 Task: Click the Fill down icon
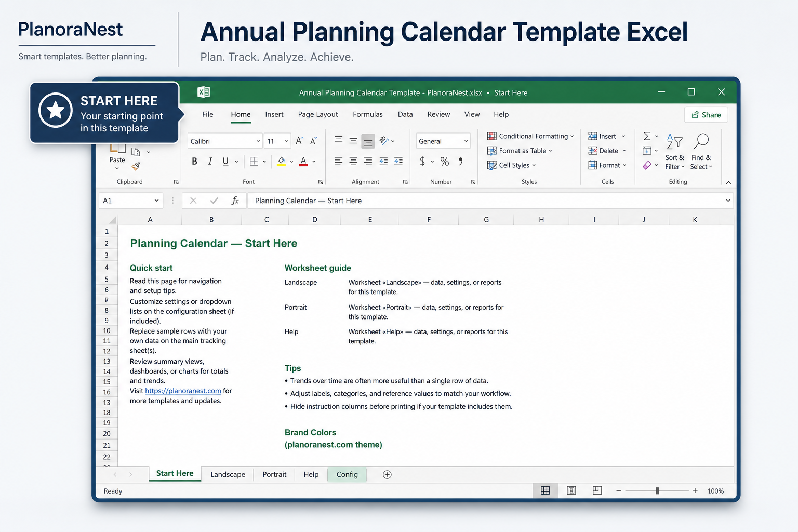point(647,151)
